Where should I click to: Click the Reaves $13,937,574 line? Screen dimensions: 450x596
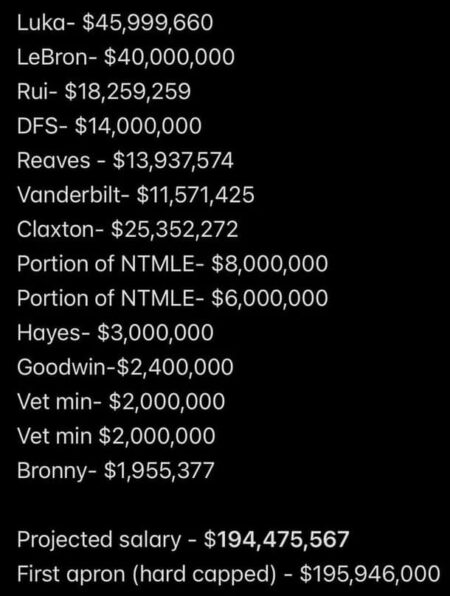point(125,161)
